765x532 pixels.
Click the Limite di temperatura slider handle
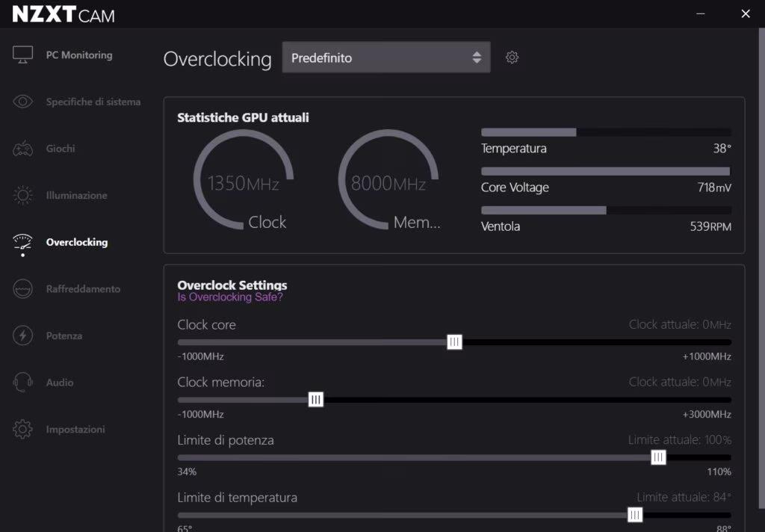(634, 514)
